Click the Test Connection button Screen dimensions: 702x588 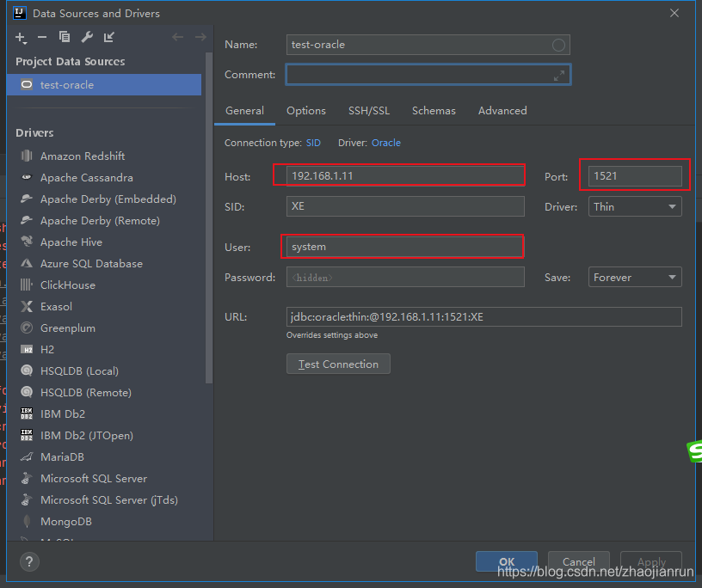338,364
